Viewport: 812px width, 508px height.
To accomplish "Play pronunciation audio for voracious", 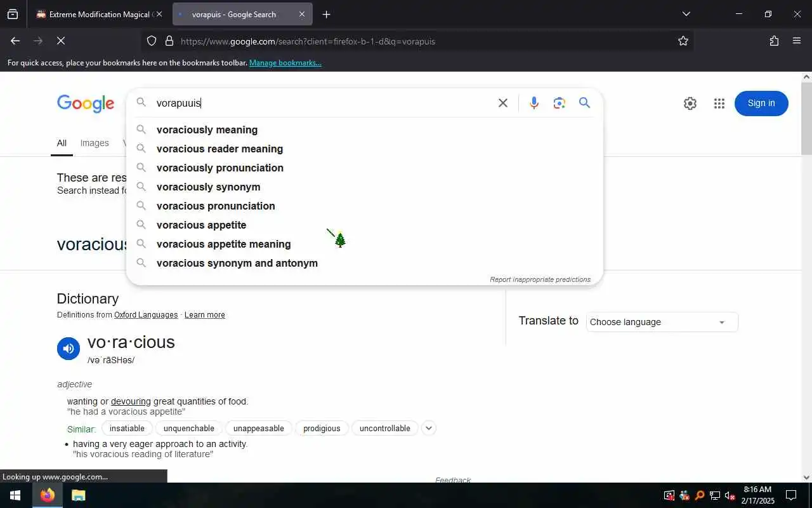I will [x=69, y=349].
